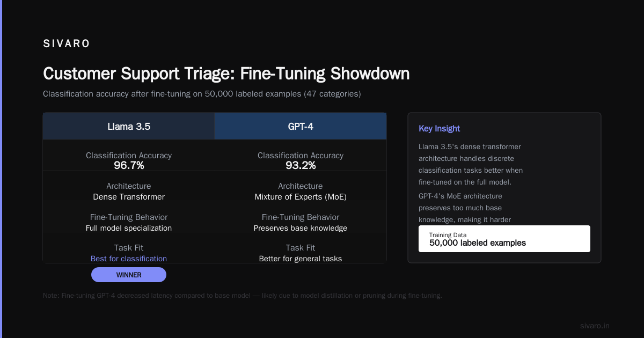Click the 93.2% accuracy value

click(x=301, y=166)
